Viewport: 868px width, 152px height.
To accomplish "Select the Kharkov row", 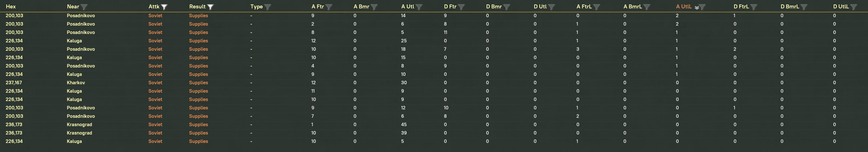I will pyautogui.click(x=76, y=83).
